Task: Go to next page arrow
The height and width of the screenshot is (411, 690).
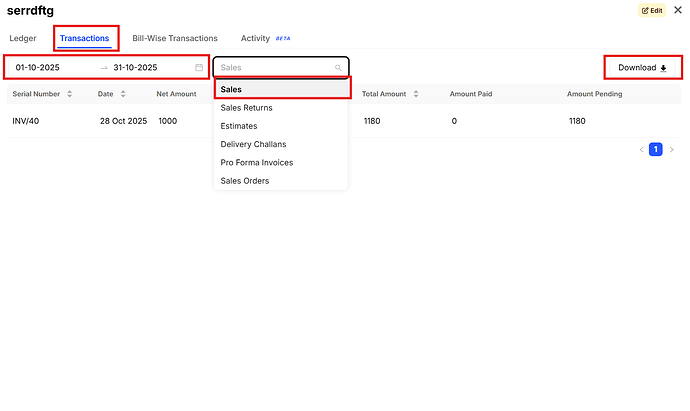Action: [x=672, y=150]
